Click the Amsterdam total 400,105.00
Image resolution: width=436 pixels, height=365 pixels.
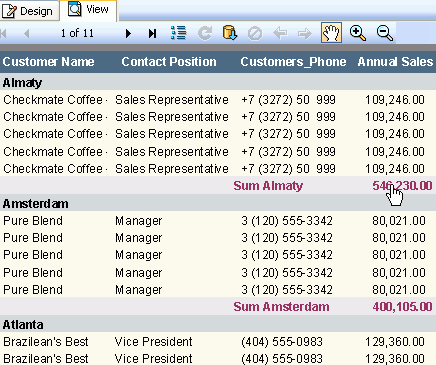pyautogui.click(x=402, y=307)
